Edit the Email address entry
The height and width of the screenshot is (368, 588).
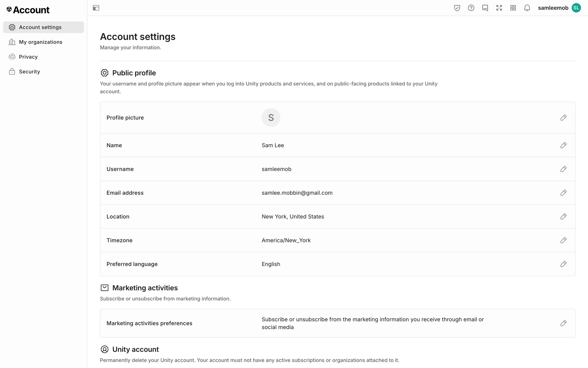click(563, 193)
